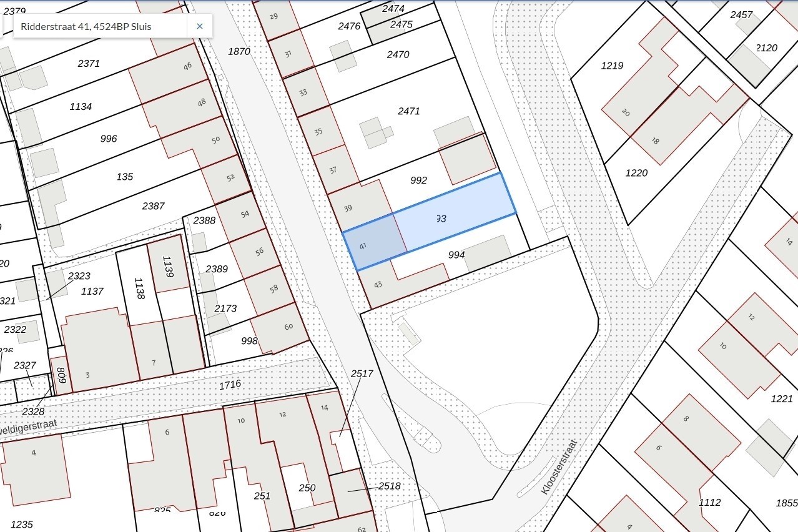Select building number 20

[x=626, y=112]
